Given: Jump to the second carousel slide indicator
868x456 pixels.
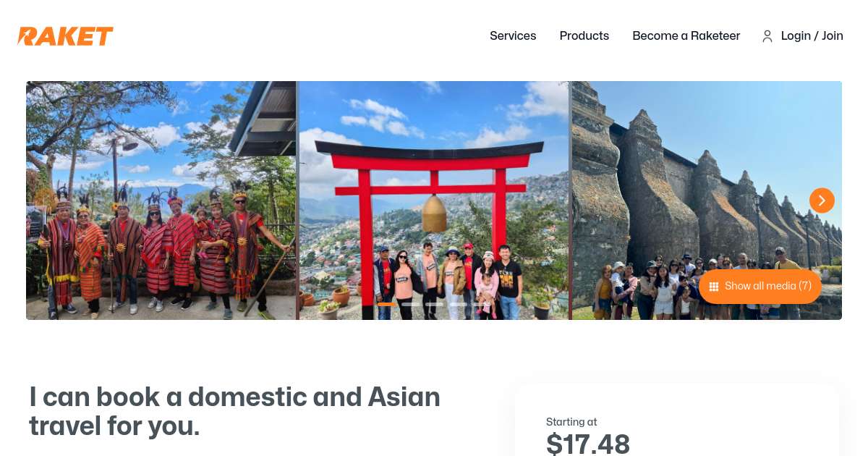Looking at the screenshot, I should coord(411,304).
